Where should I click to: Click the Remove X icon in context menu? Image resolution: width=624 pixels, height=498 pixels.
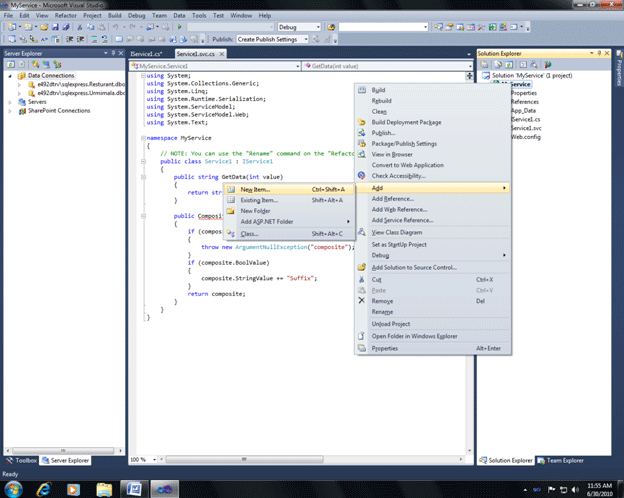click(362, 301)
